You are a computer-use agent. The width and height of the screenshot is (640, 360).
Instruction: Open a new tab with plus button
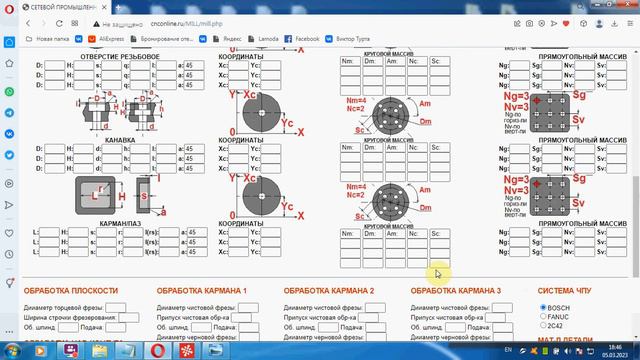click(x=118, y=7)
